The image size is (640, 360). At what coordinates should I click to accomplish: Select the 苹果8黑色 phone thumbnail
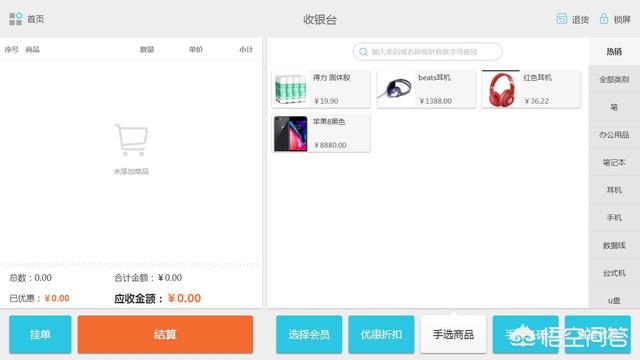(290, 133)
